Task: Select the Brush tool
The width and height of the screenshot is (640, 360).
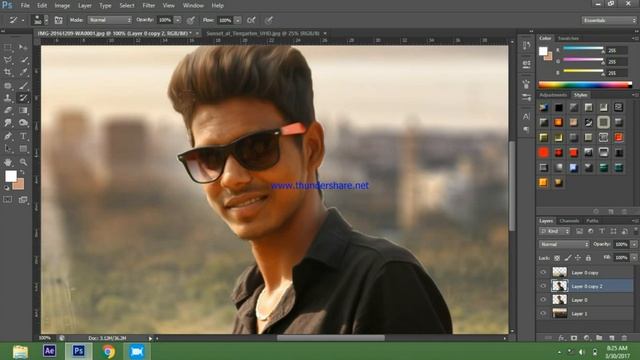Action: tap(23, 86)
